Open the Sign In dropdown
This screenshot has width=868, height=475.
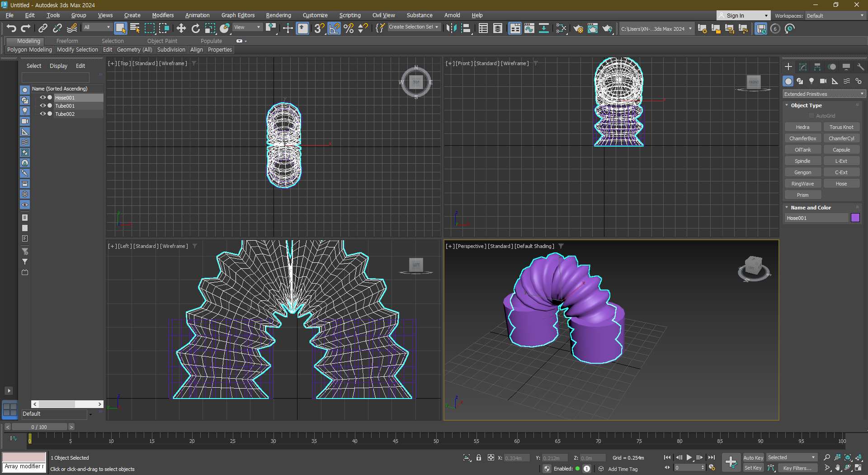pyautogui.click(x=743, y=16)
